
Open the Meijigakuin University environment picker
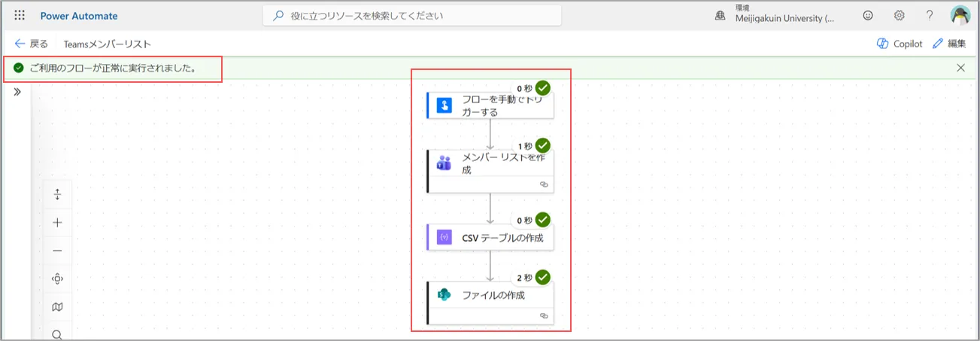tap(775, 15)
